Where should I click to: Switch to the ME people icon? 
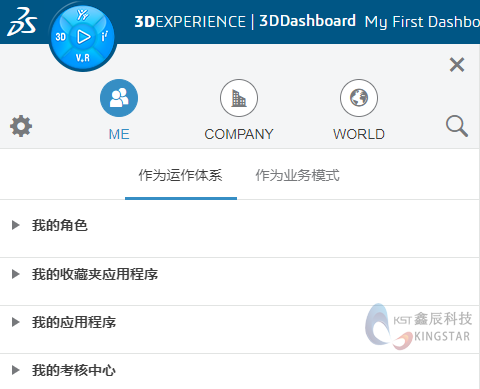click(119, 98)
